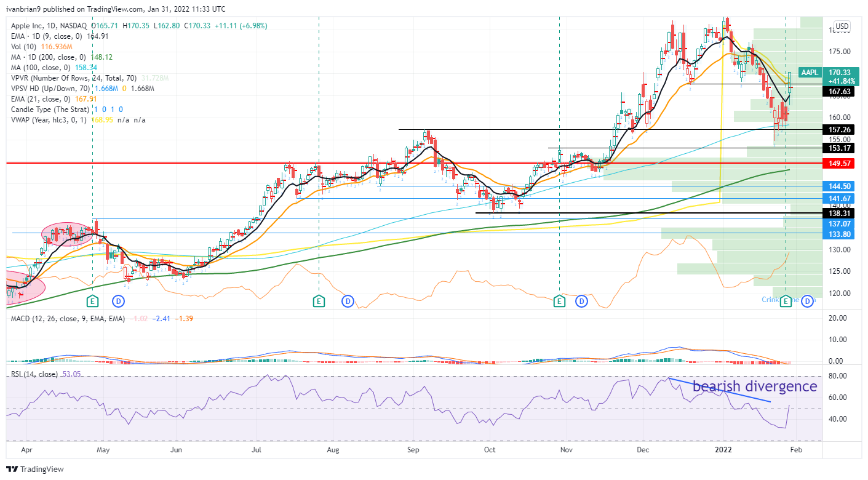Viewport: 868px width, 480px height.
Task: Select the dividend D marker in early November
Action: tap(581, 301)
